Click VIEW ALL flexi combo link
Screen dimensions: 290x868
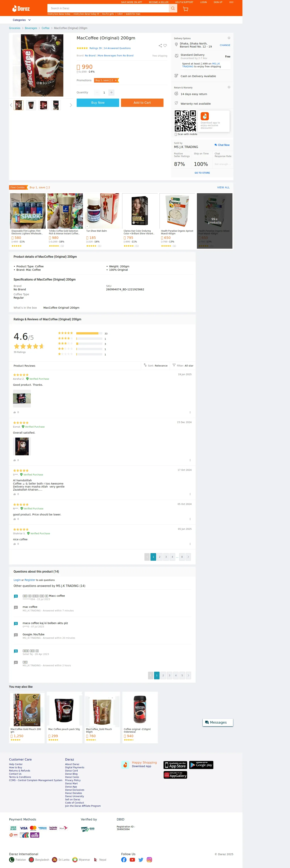(x=223, y=187)
